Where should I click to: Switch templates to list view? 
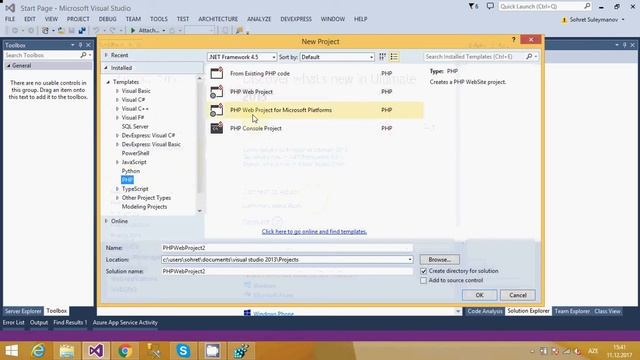[394, 57]
